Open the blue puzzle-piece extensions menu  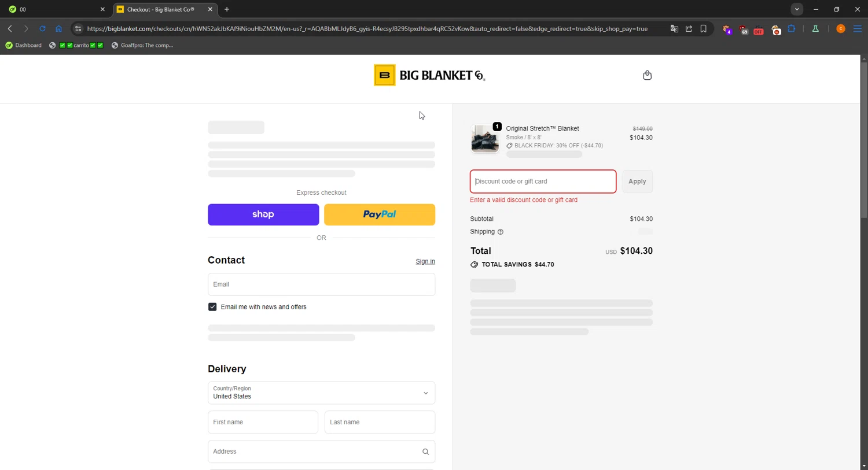792,29
